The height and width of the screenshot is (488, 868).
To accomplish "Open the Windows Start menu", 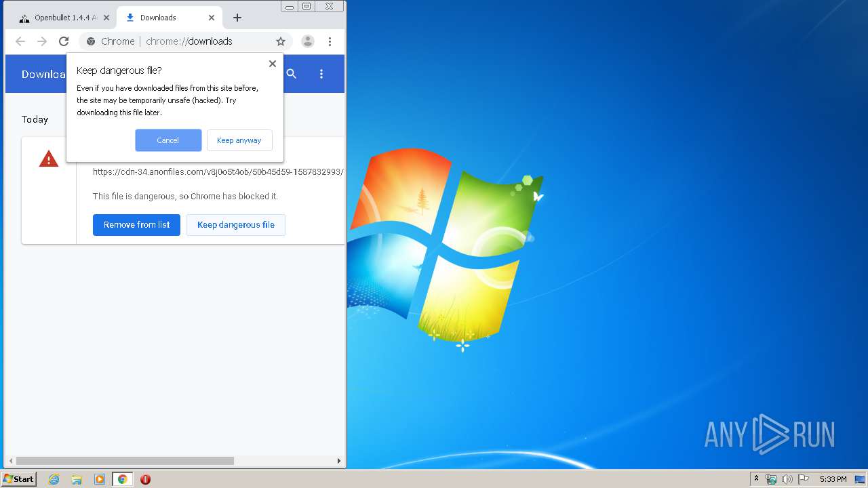I will click(19, 479).
